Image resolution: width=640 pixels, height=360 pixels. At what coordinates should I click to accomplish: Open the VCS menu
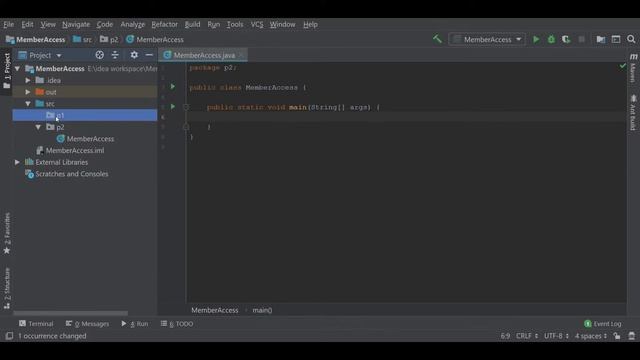tap(257, 24)
